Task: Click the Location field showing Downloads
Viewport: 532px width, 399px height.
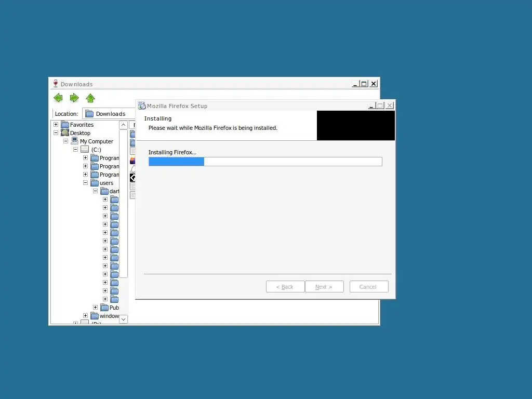Action: (x=109, y=114)
